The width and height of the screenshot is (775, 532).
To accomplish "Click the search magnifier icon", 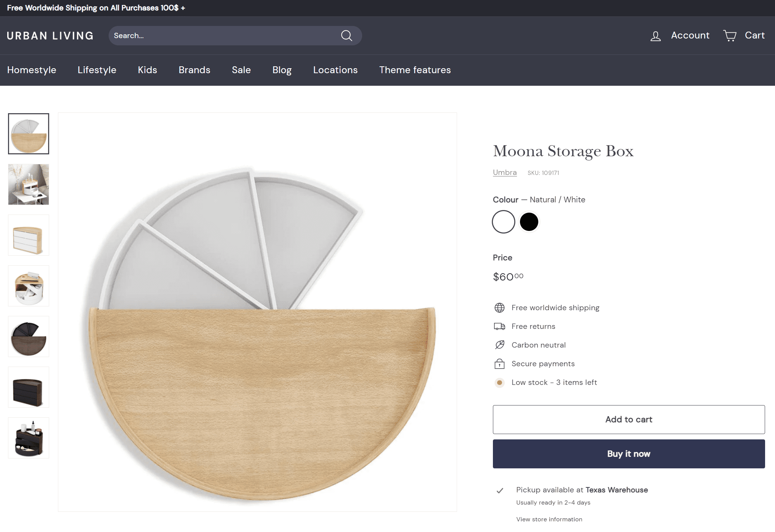I will point(346,35).
